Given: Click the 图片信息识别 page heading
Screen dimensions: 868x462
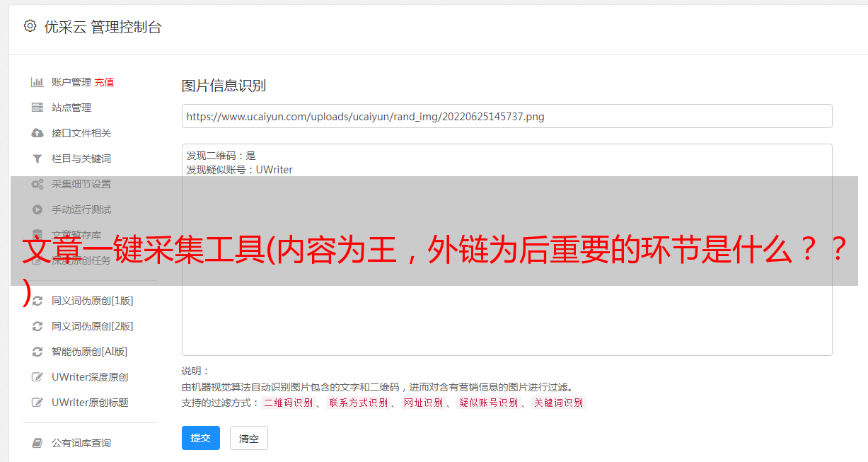Looking at the screenshot, I should (224, 86).
